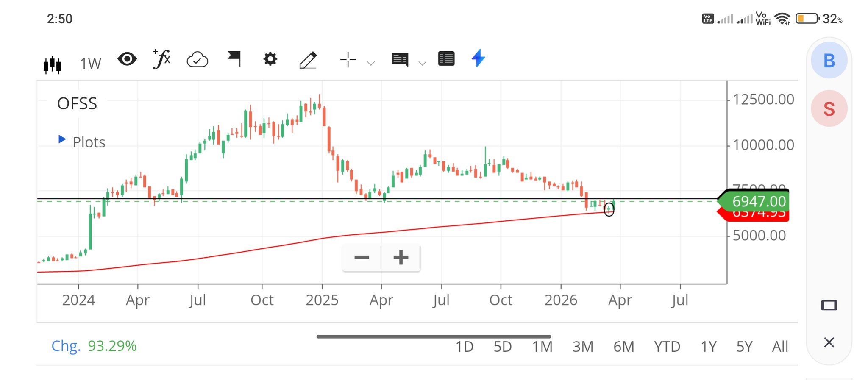Select the 1W interval selector
The height and width of the screenshot is (381, 868).
coord(91,64)
